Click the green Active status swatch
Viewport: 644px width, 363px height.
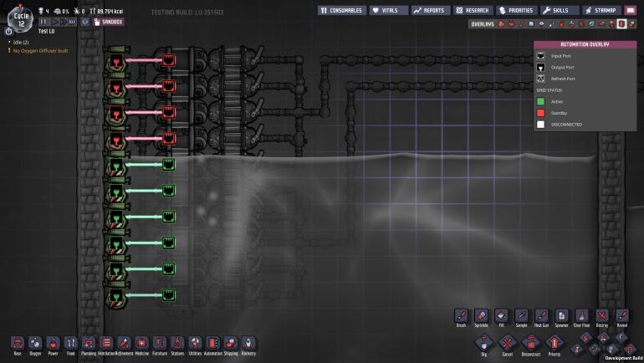[540, 101]
